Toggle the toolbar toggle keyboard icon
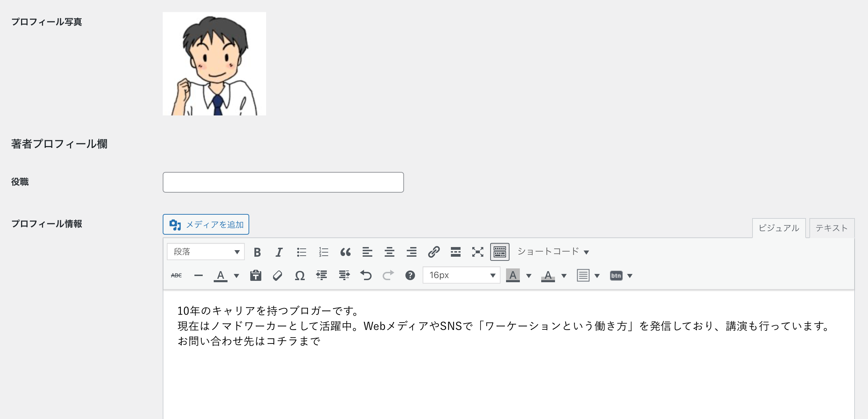 tap(499, 252)
